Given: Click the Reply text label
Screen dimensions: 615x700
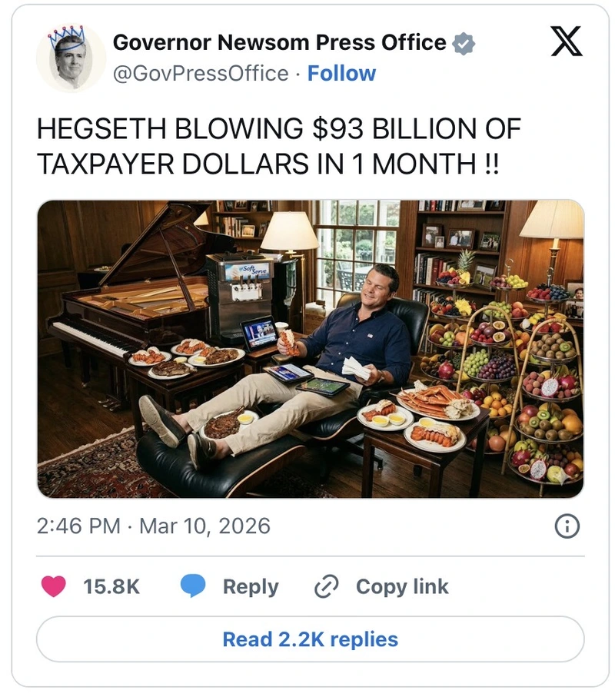Looking at the screenshot, I should [x=251, y=587].
